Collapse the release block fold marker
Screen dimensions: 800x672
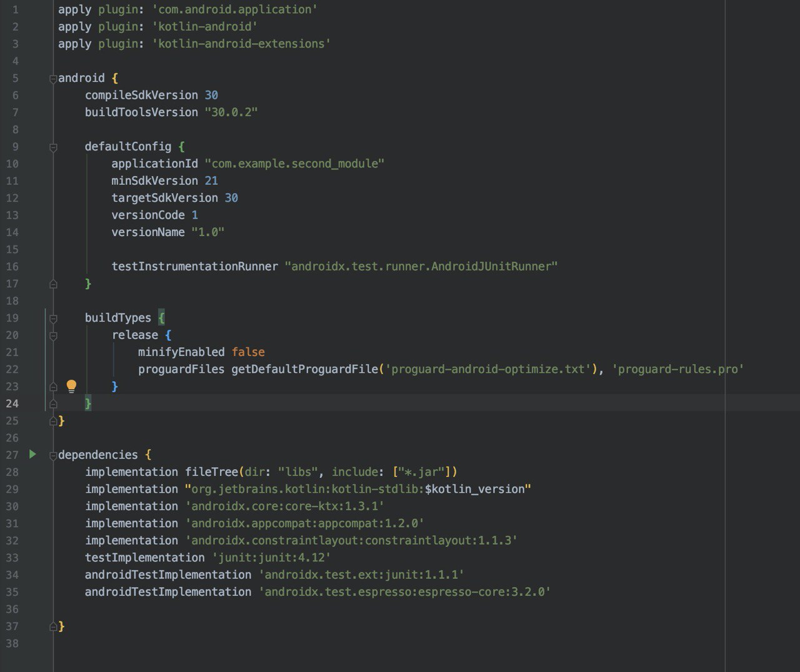(53, 336)
